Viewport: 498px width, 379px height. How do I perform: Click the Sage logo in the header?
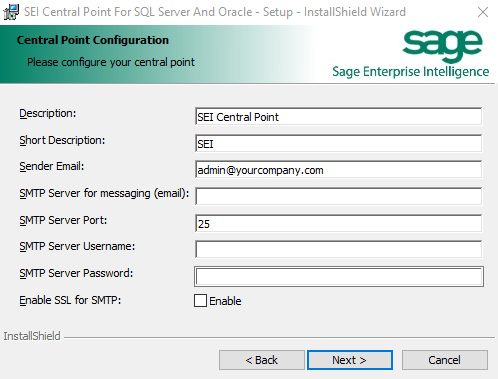tap(442, 46)
